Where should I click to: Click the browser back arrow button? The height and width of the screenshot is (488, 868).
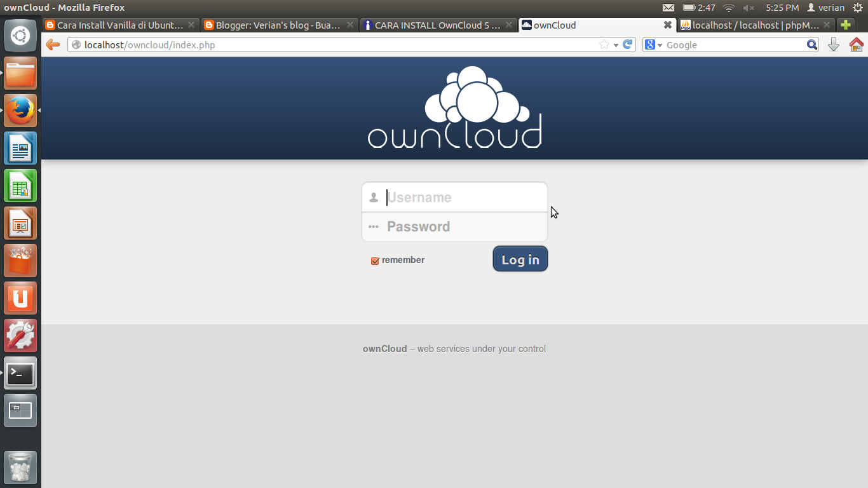point(53,44)
